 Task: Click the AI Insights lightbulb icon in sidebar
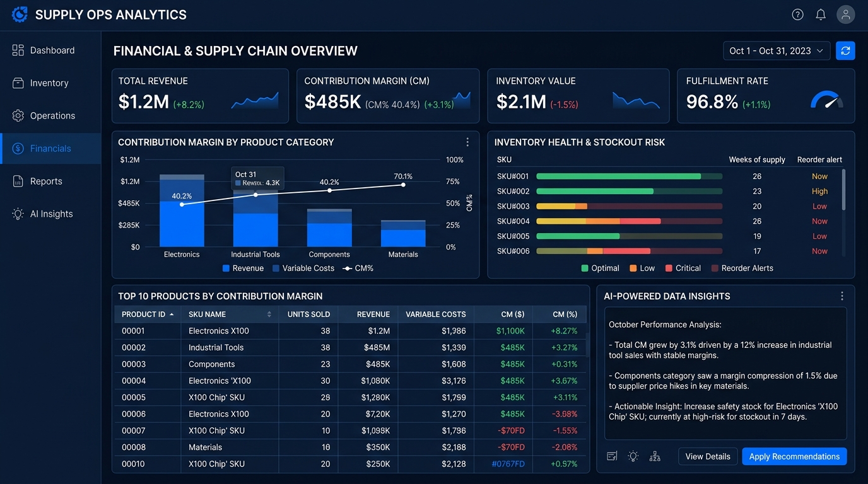(x=18, y=214)
